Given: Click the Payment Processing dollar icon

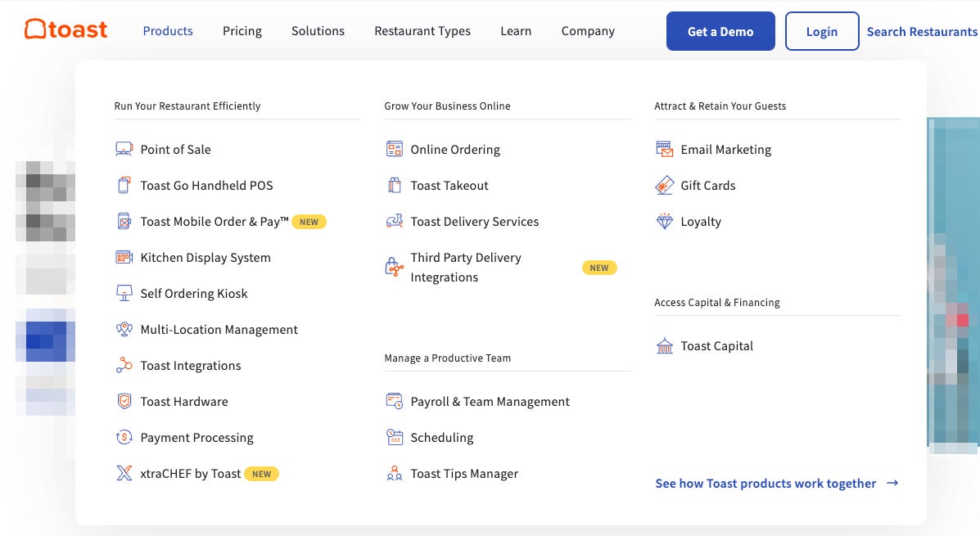Looking at the screenshot, I should [x=124, y=437].
